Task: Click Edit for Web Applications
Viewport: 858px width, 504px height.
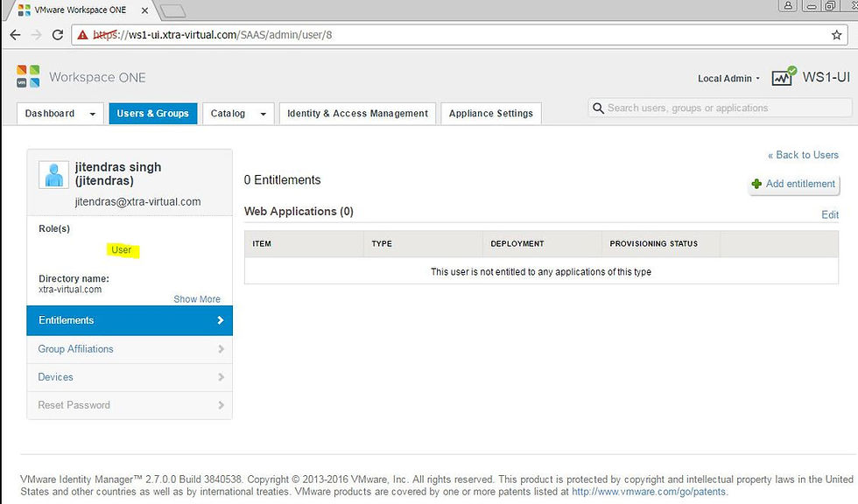Action: click(x=830, y=215)
